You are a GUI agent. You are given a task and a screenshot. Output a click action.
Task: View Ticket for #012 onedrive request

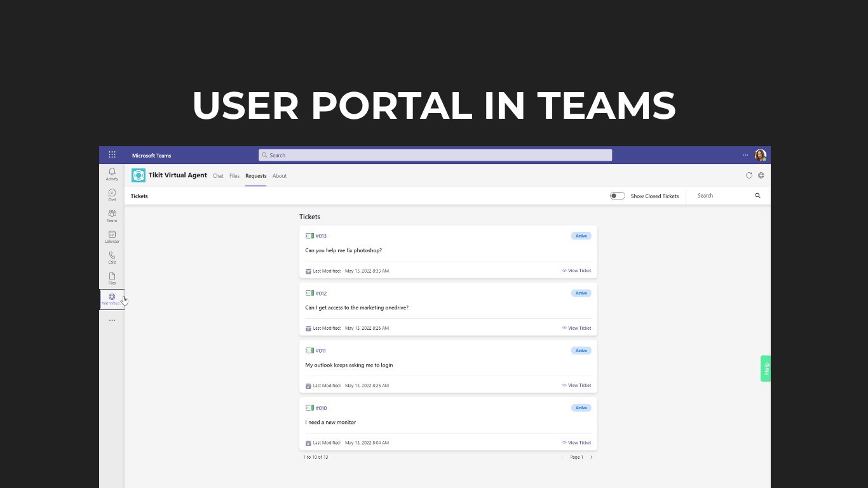(576, 328)
